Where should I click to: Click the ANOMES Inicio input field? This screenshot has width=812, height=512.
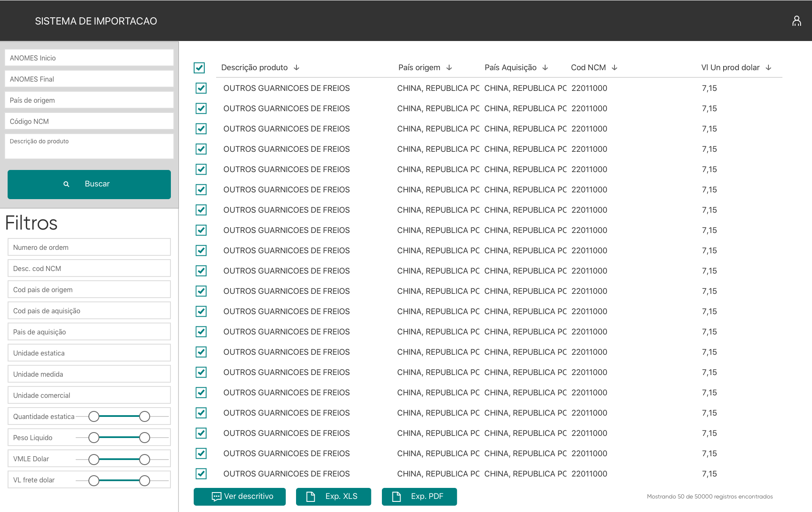click(89, 58)
